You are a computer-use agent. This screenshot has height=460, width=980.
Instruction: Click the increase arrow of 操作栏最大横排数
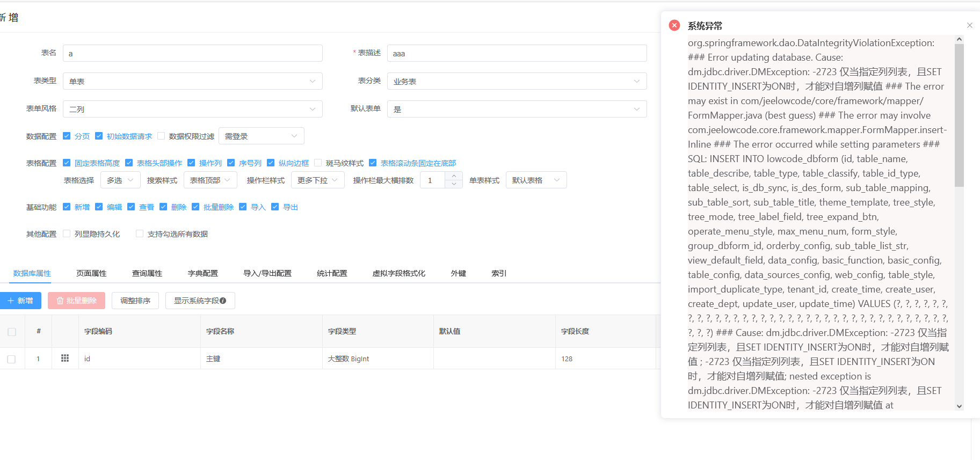tap(454, 176)
